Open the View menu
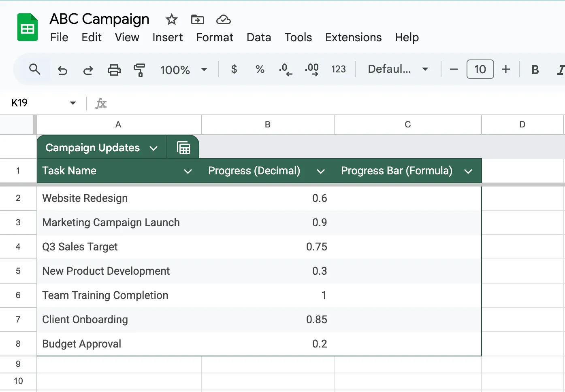Screen dimensions: 565x392 [x=127, y=37]
